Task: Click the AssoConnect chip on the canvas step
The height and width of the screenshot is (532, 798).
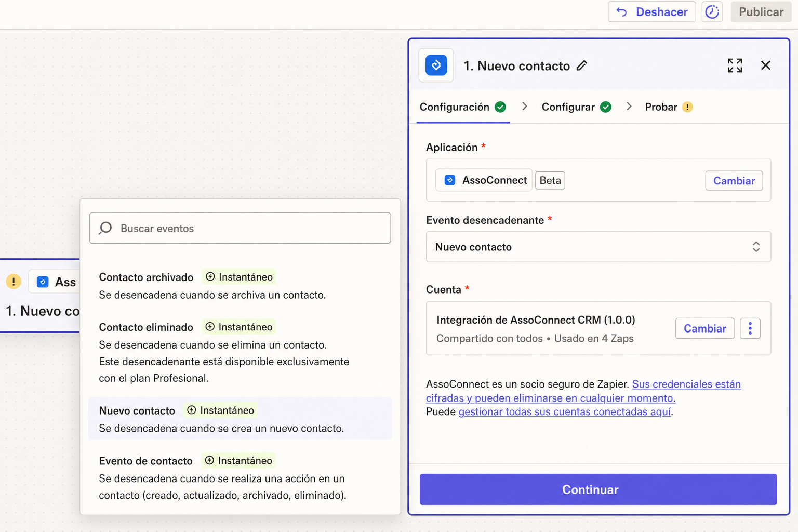Action: click(55, 282)
